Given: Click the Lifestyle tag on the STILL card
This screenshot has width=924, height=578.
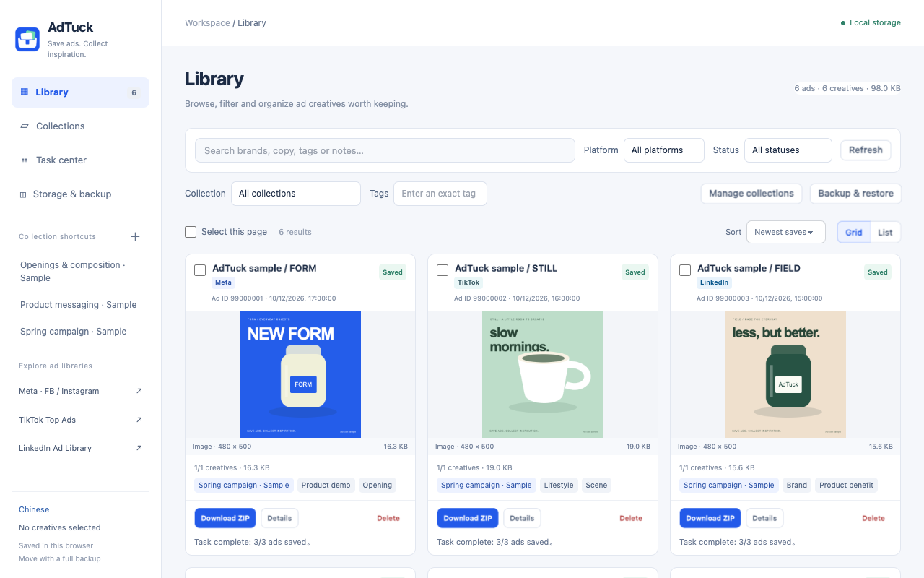Looking at the screenshot, I should (x=559, y=486).
